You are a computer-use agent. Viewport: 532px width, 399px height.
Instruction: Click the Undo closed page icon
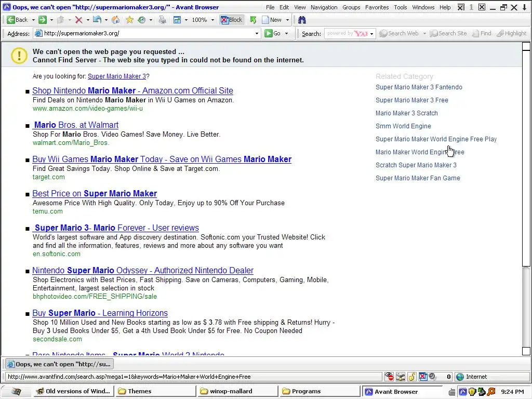(x=97, y=20)
